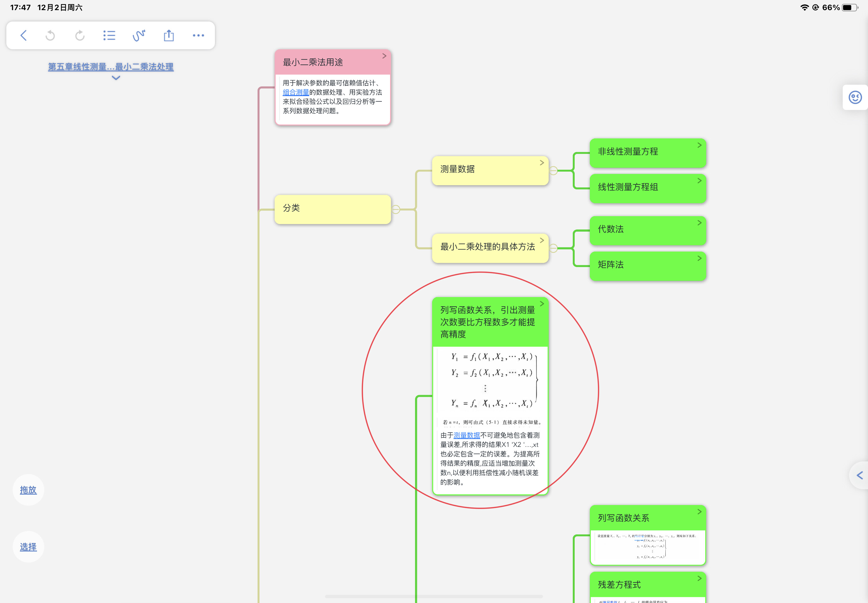Redo the last action
The image size is (868, 603).
point(80,35)
